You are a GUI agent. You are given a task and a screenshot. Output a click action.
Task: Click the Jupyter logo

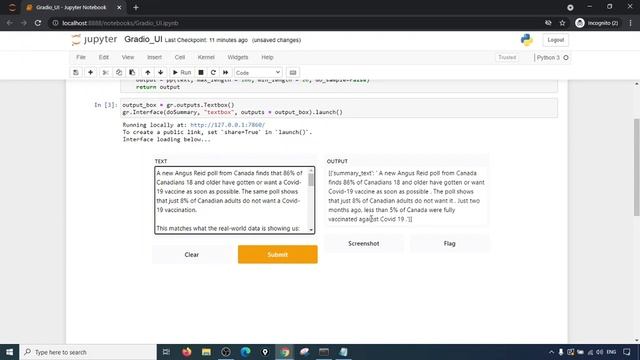pos(94,40)
